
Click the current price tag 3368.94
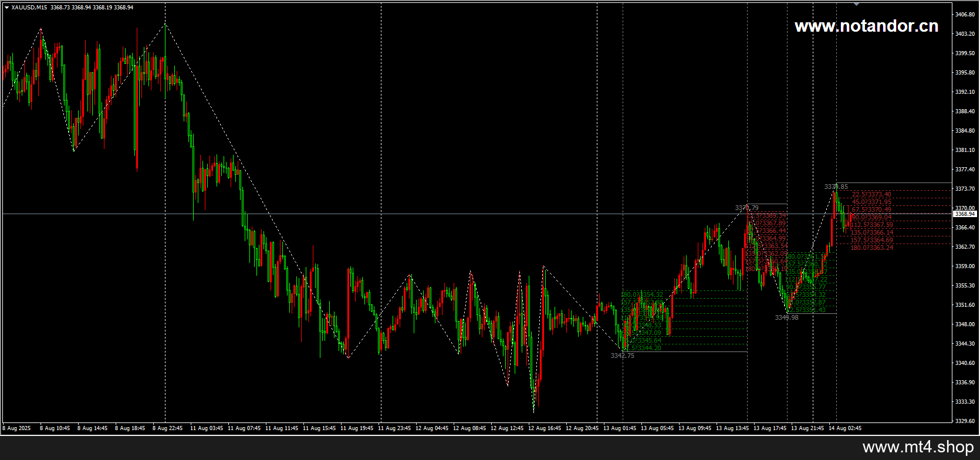point(965,214)
